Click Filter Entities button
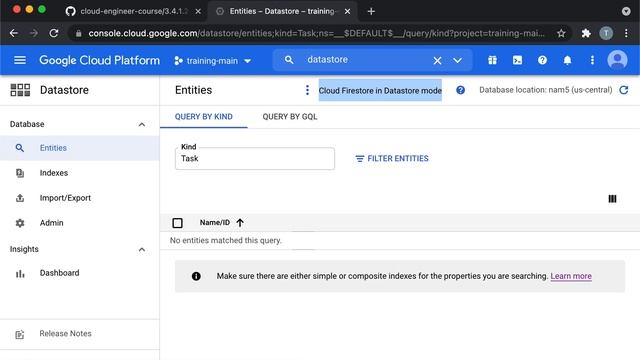The image size is (640, 360). pos(392,158)
